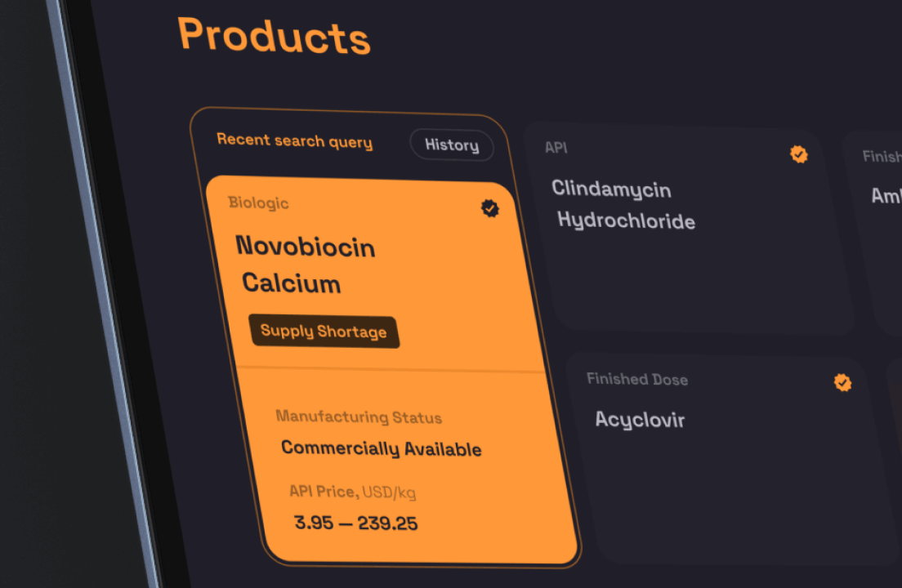Open the History button
Image resolution: width=902 pixels, height=588 pixels.
click(x=452, y=145)
